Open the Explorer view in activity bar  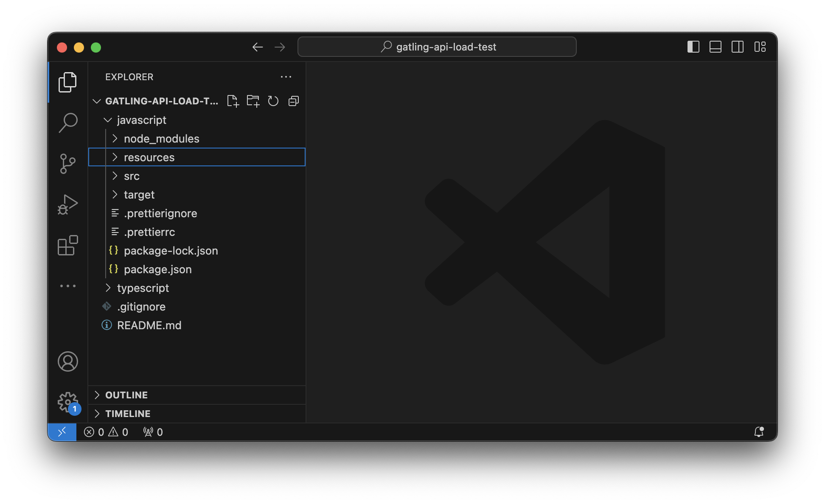pos(67,82)
